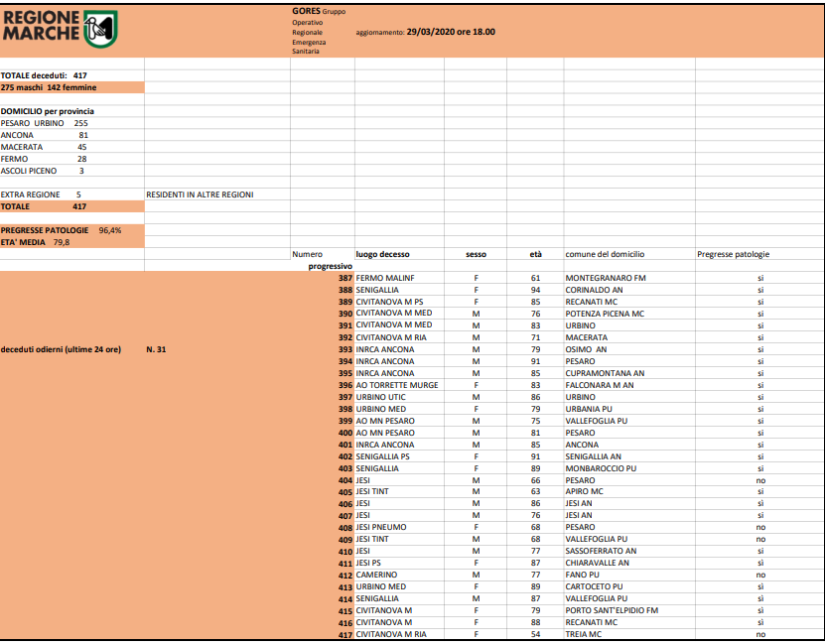Click 'RESIDENTI IN ALTRE REGIONI' cell
This screenshot has width=825, height=644.
200,195
